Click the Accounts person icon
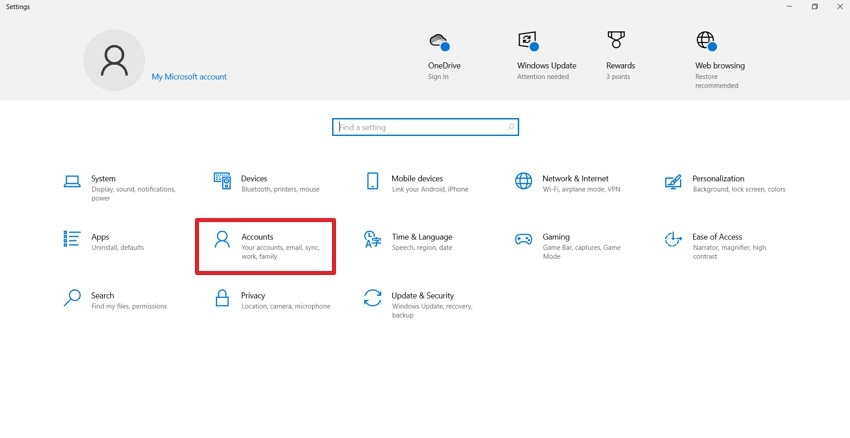850x438 pixels. pyautogui.click(x=222, y=239)
